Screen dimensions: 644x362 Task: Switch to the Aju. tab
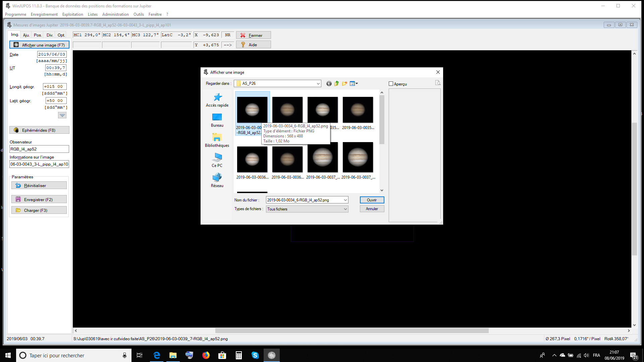(x=26, y=35)
